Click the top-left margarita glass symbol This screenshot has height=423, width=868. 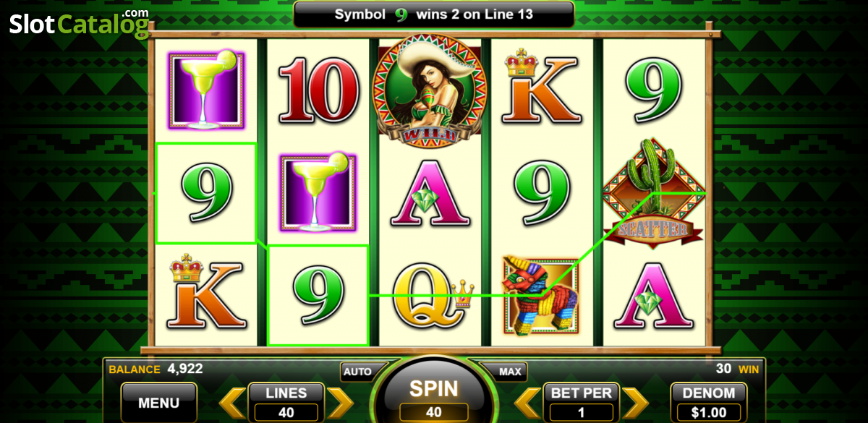(206, 90)
